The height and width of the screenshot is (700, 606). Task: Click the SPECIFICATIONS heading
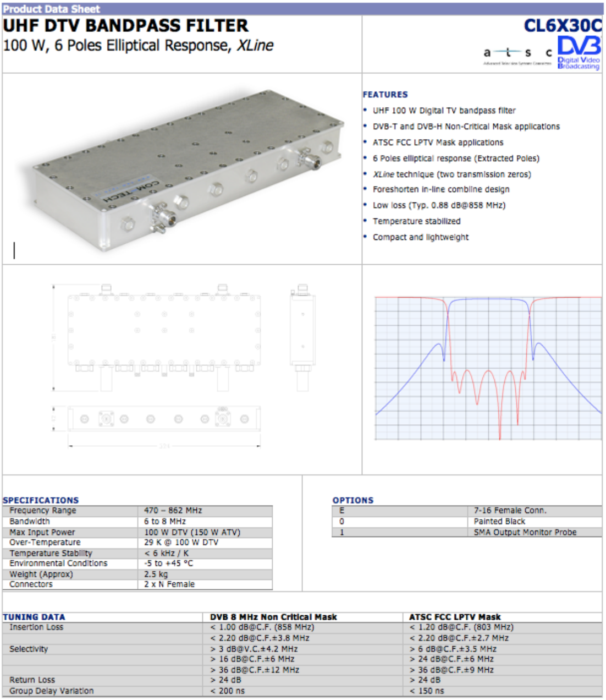pos(41,500)
